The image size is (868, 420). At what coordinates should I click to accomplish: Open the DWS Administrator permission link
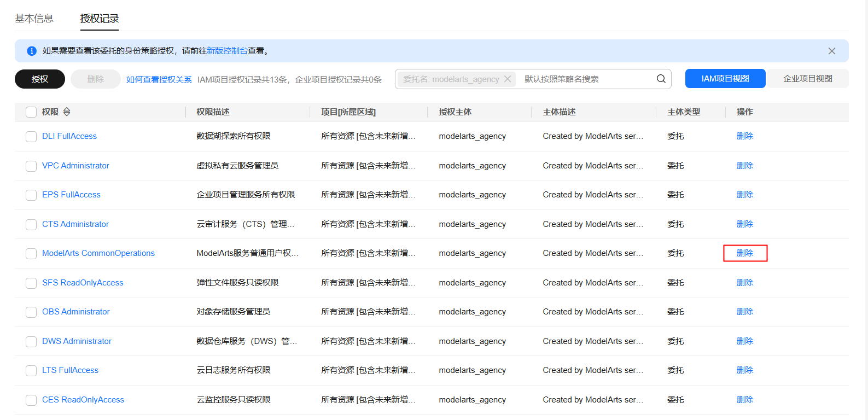tap(77, 341)
